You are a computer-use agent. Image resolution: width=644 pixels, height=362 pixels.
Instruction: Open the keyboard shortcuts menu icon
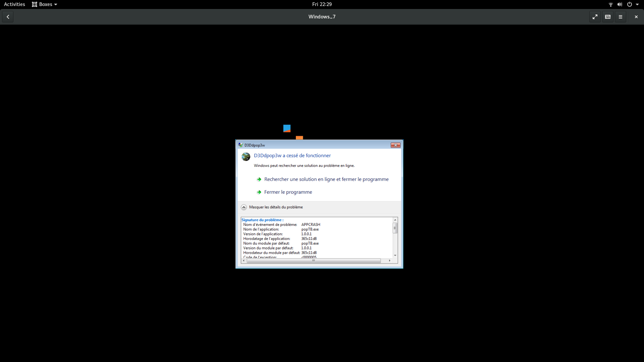(x=607, y=17)
